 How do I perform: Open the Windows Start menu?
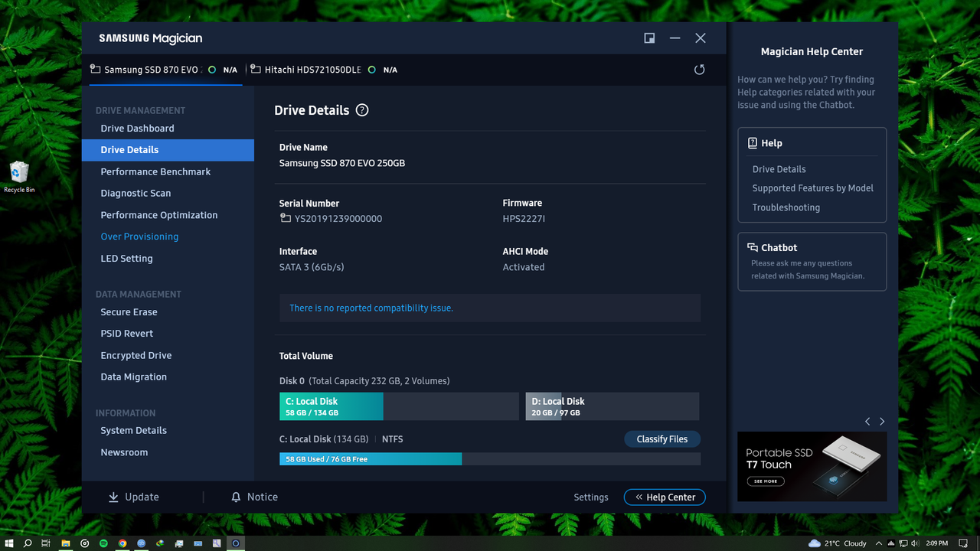(8, 543)
